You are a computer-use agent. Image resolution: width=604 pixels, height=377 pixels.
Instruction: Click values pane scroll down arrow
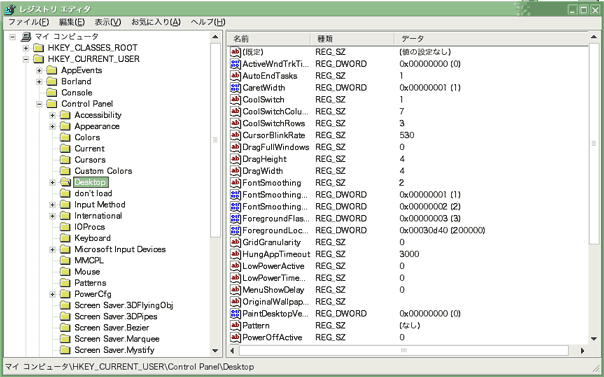pos(594,339)
